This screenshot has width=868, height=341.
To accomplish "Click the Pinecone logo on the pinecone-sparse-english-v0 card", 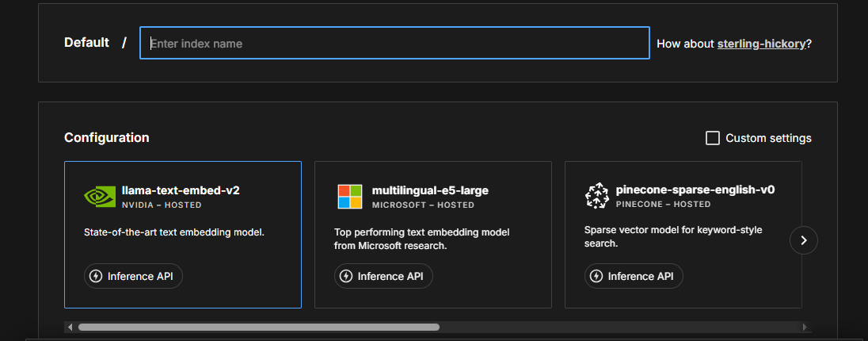I will [597, 197].
